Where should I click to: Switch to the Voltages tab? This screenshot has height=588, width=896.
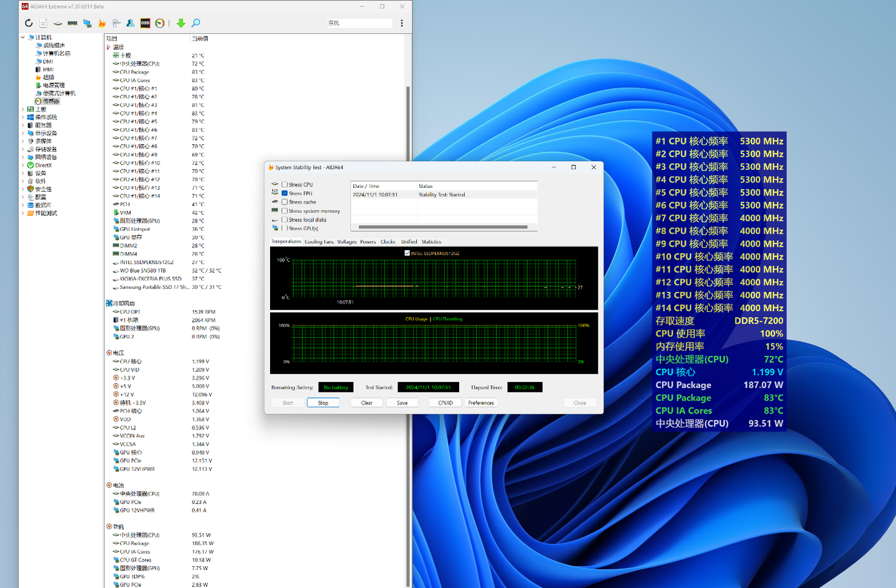(346, 241)
